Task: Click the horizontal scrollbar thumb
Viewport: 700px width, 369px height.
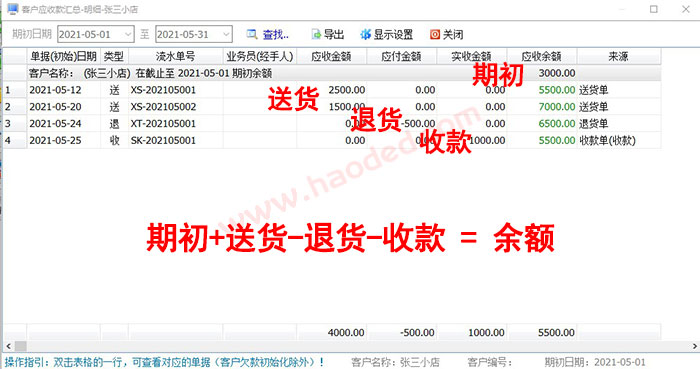Action: point(21,346)
